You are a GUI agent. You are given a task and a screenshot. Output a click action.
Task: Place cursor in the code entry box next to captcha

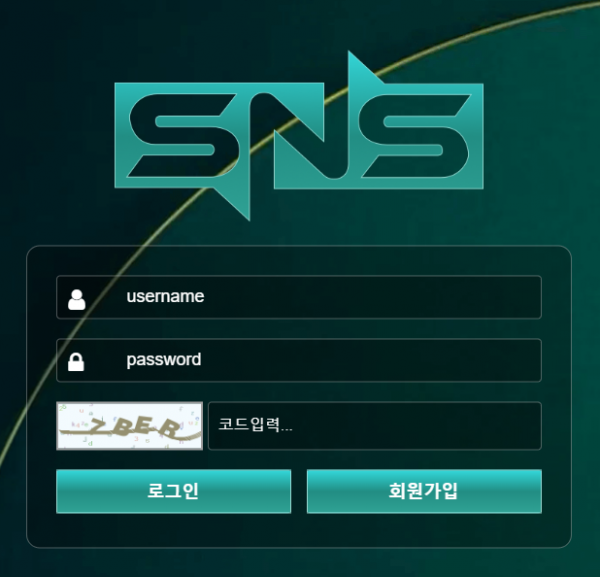(375, 426)
